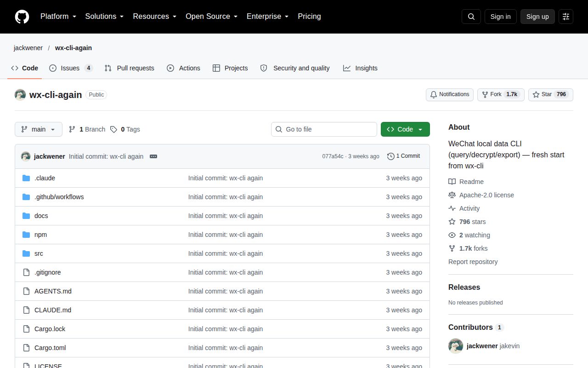588x368 pixels.
Task: Click the GitHub logo icon
Action: click(x=22, y=17)
